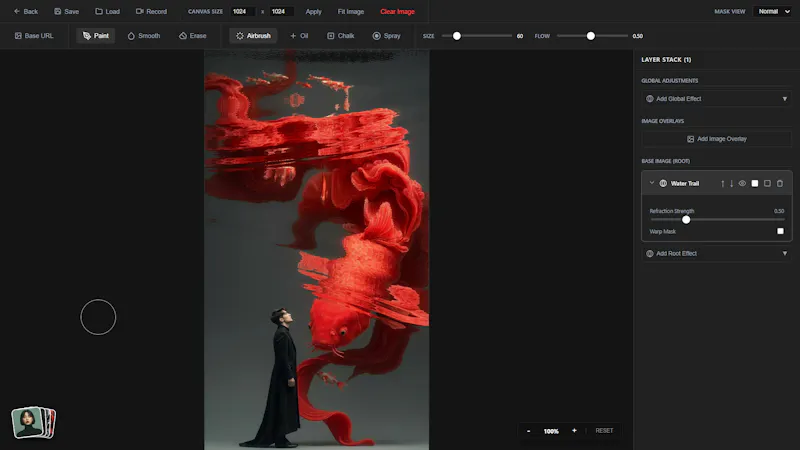Screen dimensions: 800x450
Task: Start Record session
Action: tap(152, 11)
